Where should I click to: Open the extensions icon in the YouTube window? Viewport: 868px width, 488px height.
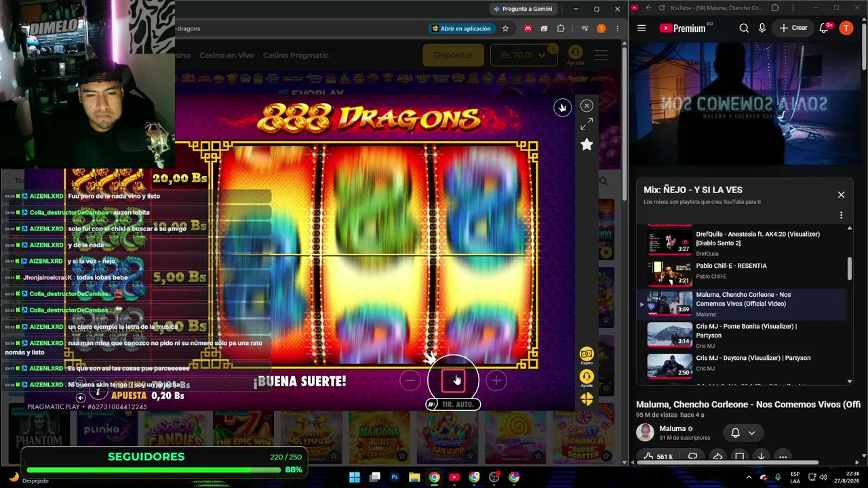pos(775,8)
